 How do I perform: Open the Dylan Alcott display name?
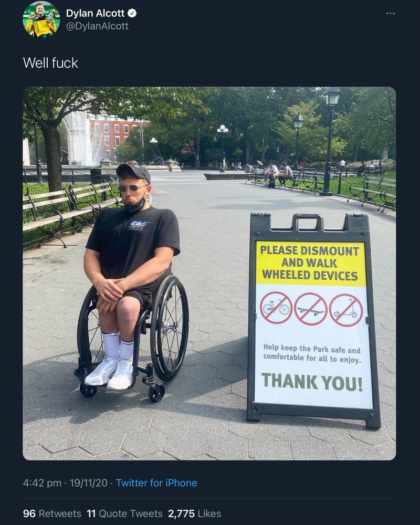tap(95, 13)
